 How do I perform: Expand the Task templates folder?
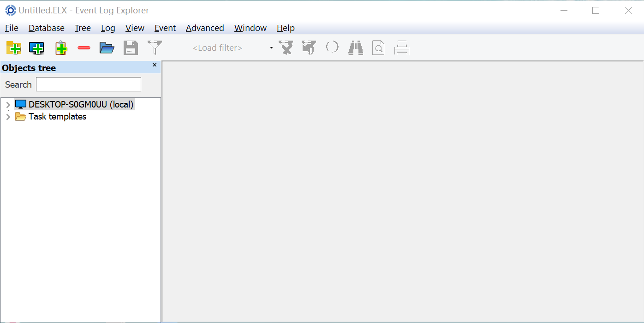[8, 117]
